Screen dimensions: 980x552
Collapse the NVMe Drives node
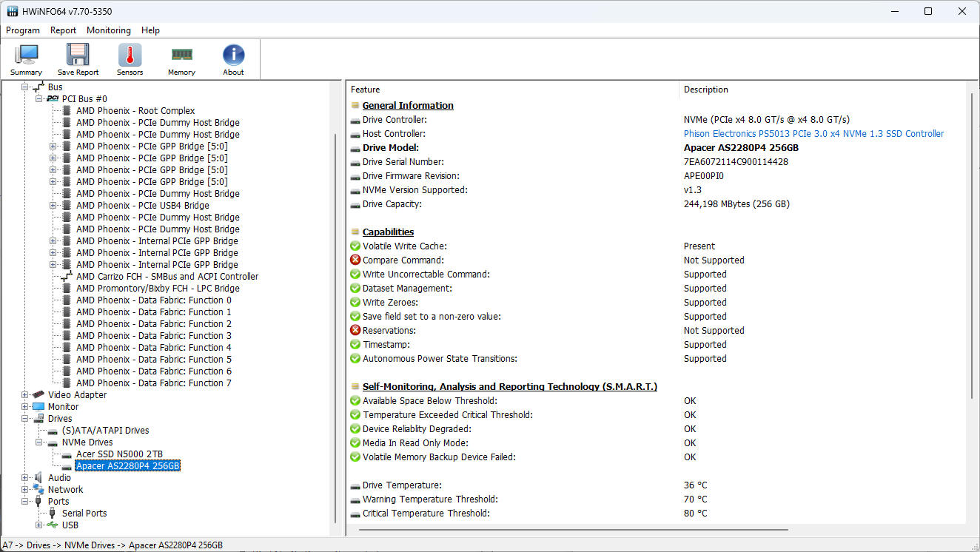click(x=39, y=442)
